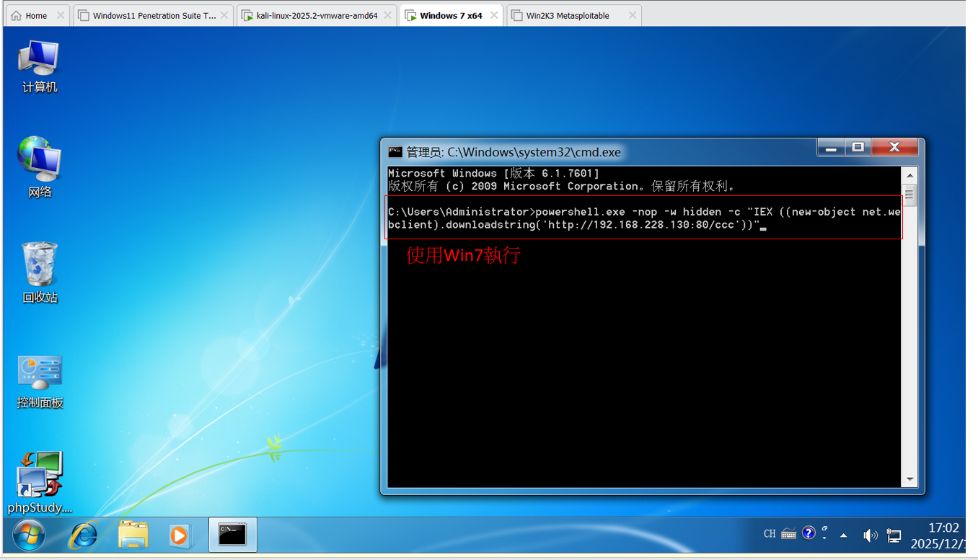The width and height of the screenshot is (978, 560).
Task: Click cmd scrollbar up arrow
Action: pyautogui.click(x=909, y=175)
